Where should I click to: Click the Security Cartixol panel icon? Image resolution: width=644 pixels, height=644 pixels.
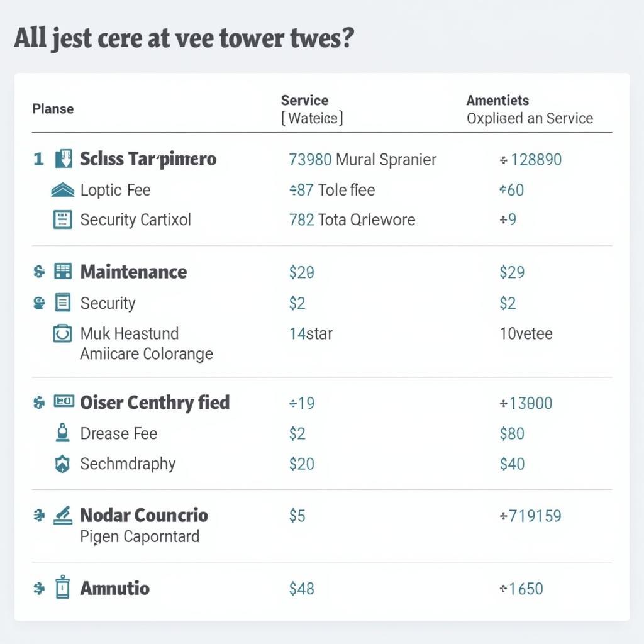click(x=62, y=219)
